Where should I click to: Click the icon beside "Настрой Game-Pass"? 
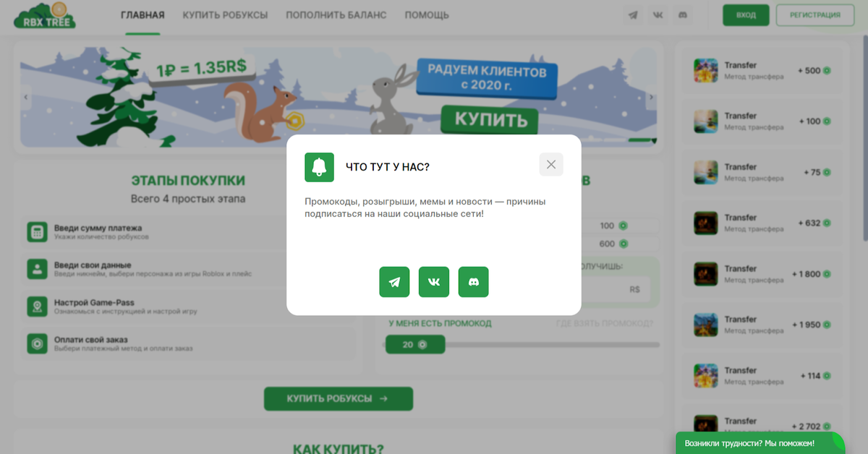[x=36, y=307]
